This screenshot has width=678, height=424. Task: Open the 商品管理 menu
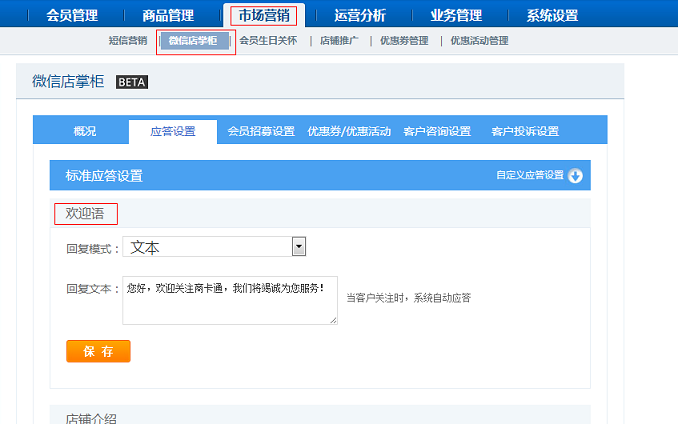coord(167,15)
